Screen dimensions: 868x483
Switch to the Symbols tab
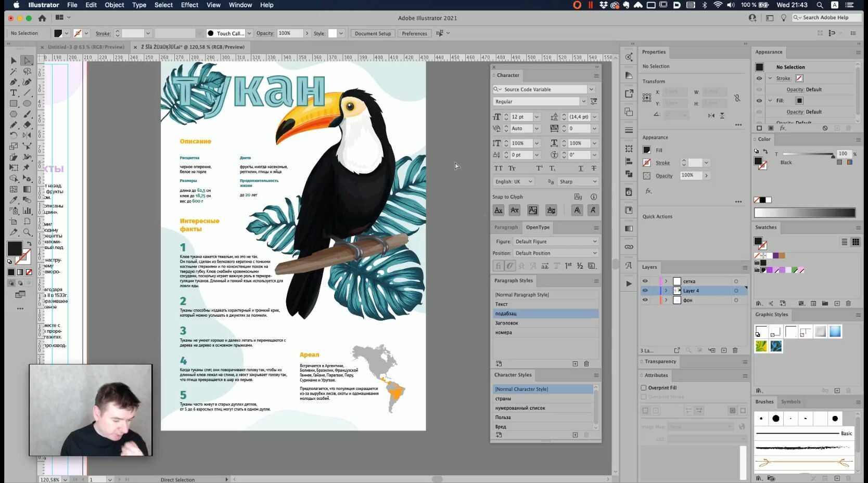(790, 402)
